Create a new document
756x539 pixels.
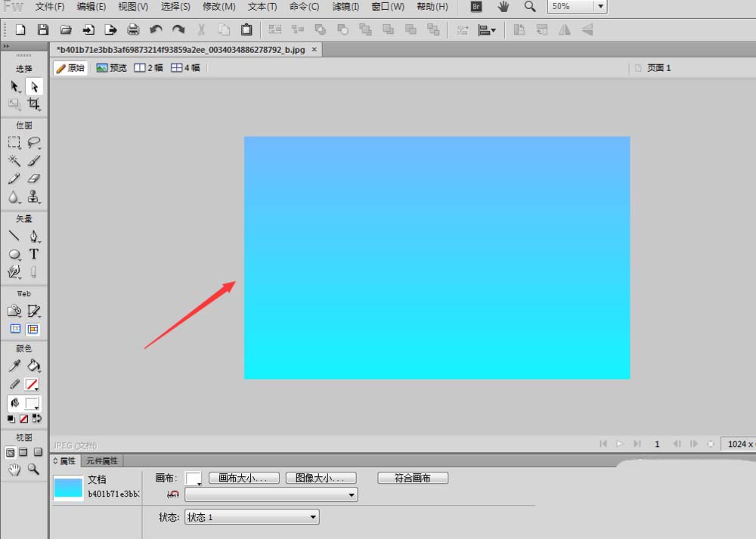(20, 30)
